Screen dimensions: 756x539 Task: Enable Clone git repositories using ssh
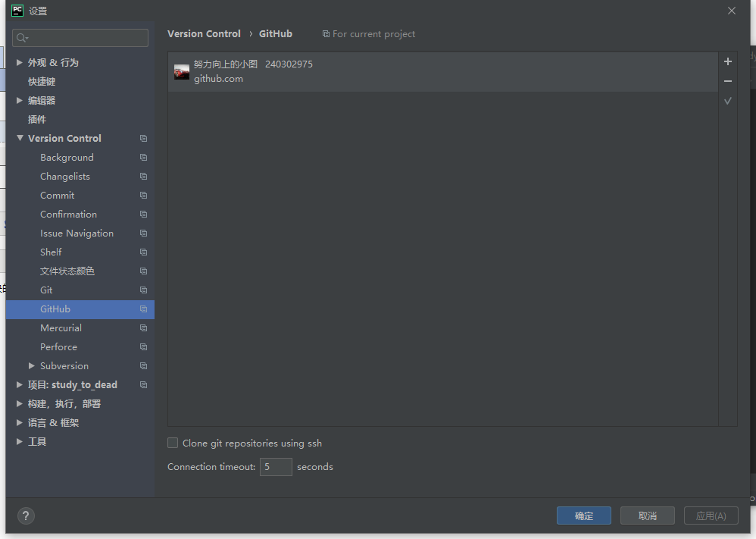click(173, 443)
